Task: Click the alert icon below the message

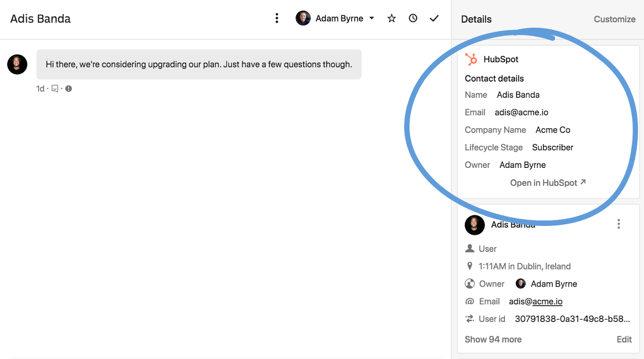Action: pyautogui.click(x=68, y=89)
